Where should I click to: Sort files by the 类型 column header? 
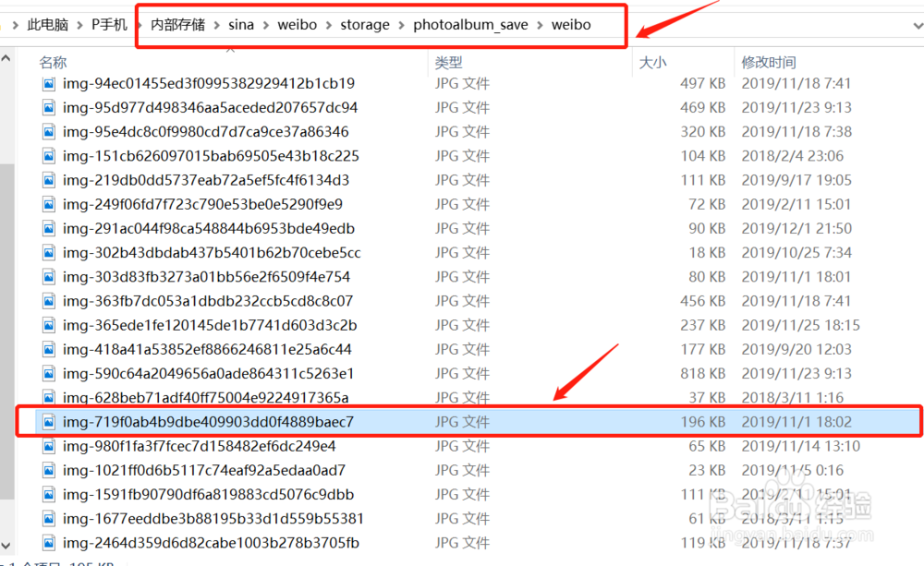point(448,62)
